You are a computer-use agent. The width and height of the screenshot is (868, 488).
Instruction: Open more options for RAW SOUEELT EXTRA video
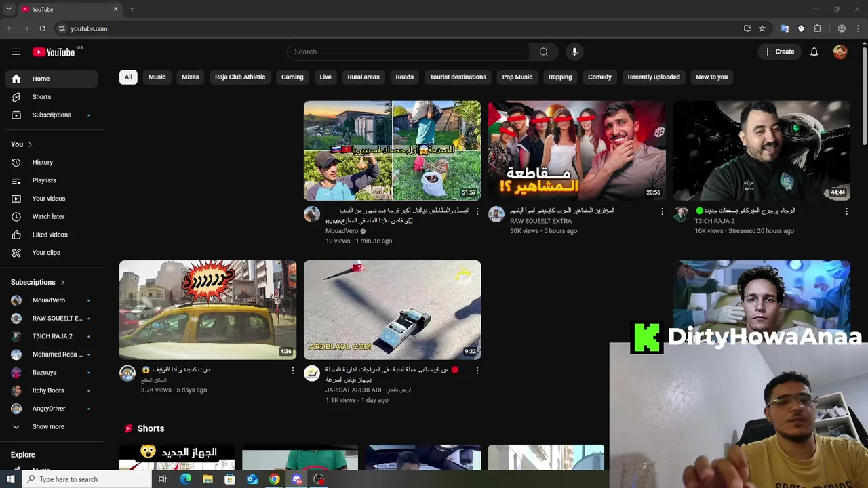click(x=662, y=211)
